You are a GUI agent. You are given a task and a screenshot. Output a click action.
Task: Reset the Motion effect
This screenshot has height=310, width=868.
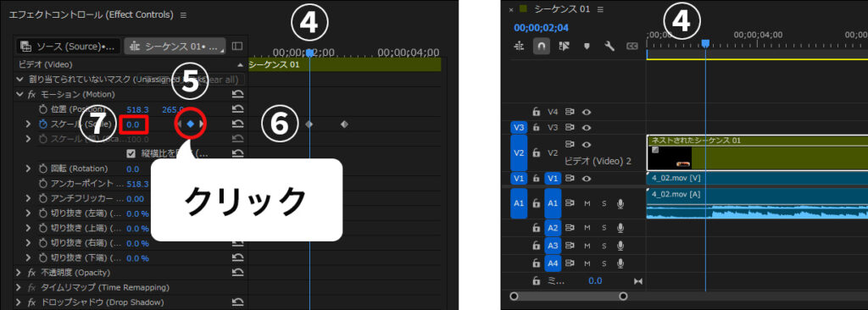(237, 95)
